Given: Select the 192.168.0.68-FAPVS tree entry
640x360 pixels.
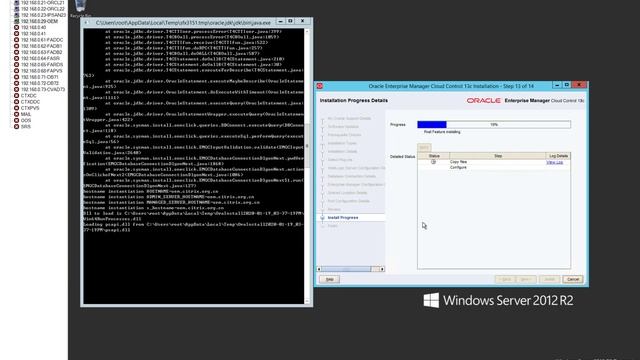Looking at the screenshot, I should click(41, 71).
